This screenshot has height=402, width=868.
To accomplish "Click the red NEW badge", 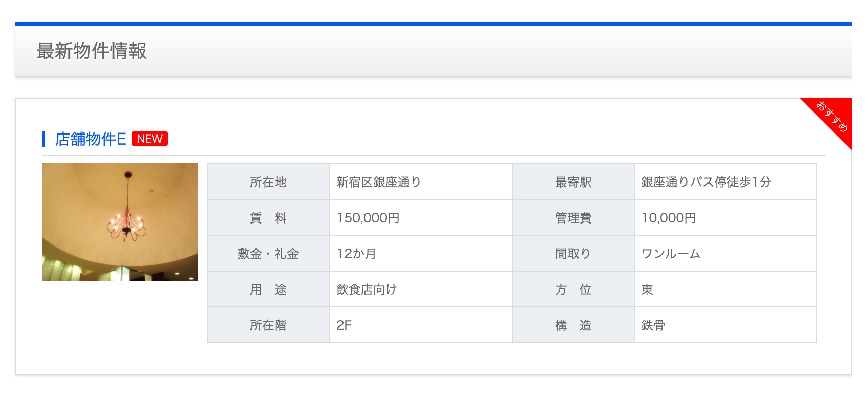I will pyautogui.click(x=149, y=139).
